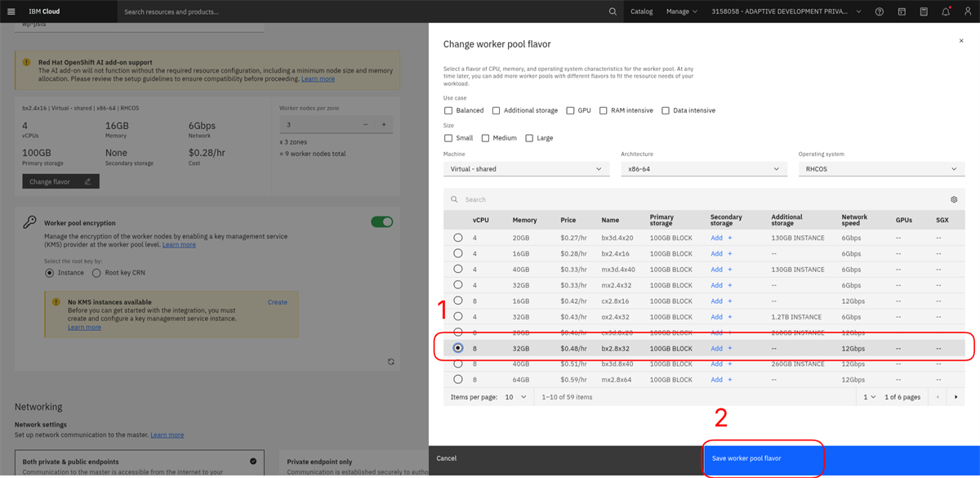This screenshot has width=980, height=478.
Task: Open the Operating system RHCOS dropdown
Action: [x=881, y=169]
